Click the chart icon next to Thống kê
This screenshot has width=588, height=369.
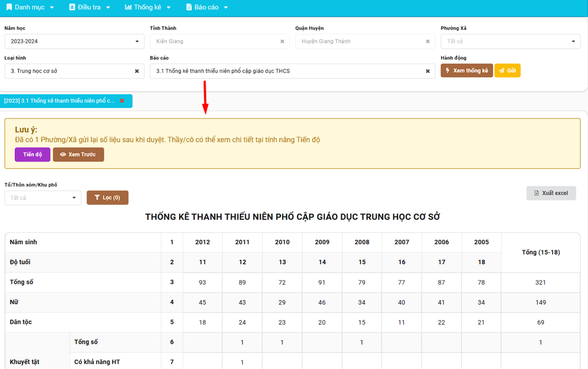click(128, 7)
